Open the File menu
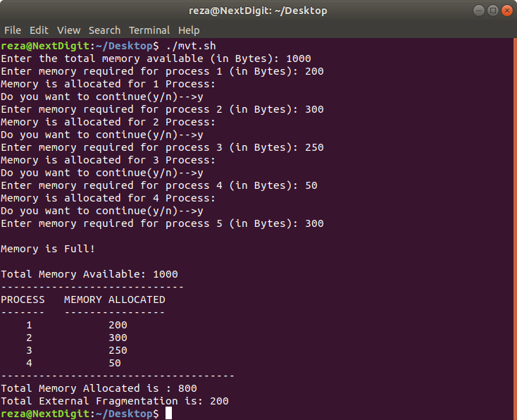Viewport: 517px width, 420px height. click(x=13, y=30)
